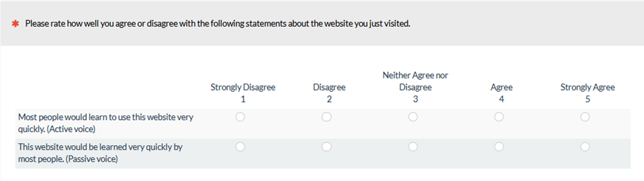The image size is (644, 181).
Task: Select Disagree for the active voice statement
Action: tap(326, 117)
